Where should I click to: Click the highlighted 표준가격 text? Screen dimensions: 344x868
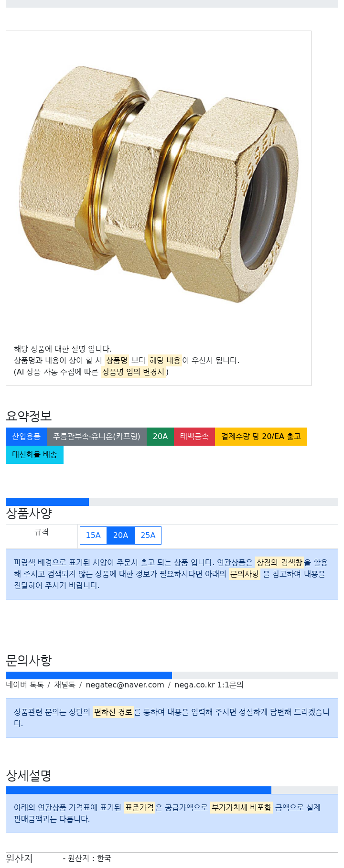(140, 807)
